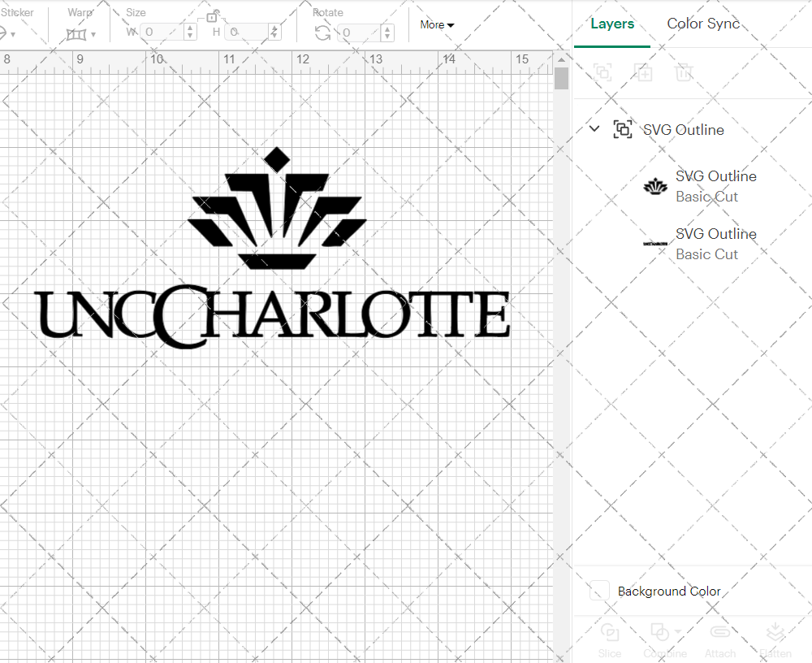Click the canvas vertical scrollbar

coord(561,78)
